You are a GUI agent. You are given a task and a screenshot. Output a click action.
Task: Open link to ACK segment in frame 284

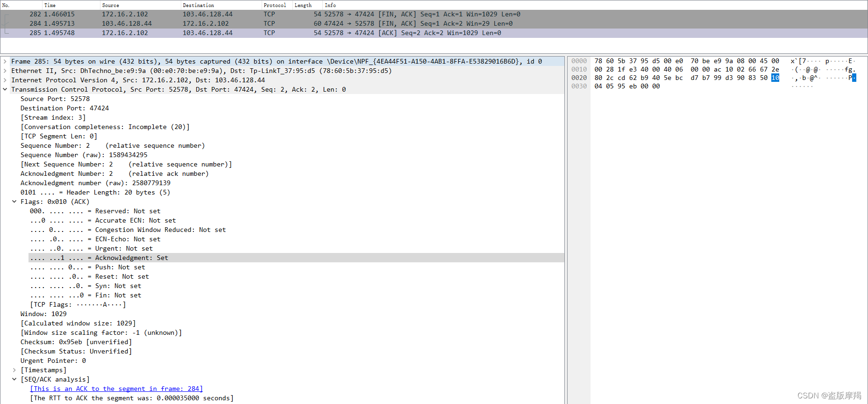(x=116, y=389)
